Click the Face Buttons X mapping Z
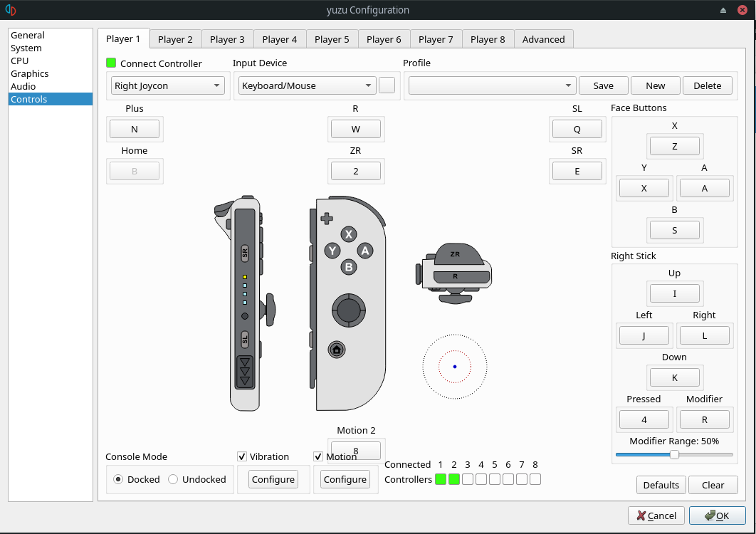756x534 pixels. coord(675,146)
